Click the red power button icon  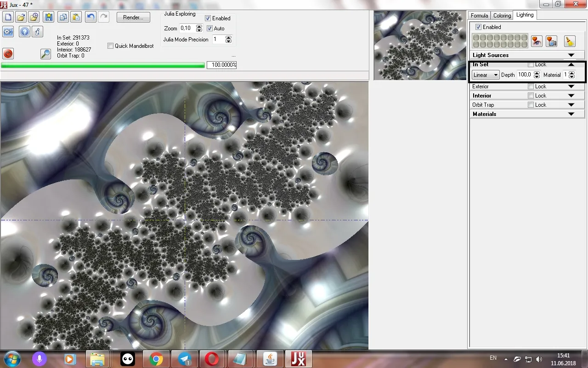[x=8, y=53]
